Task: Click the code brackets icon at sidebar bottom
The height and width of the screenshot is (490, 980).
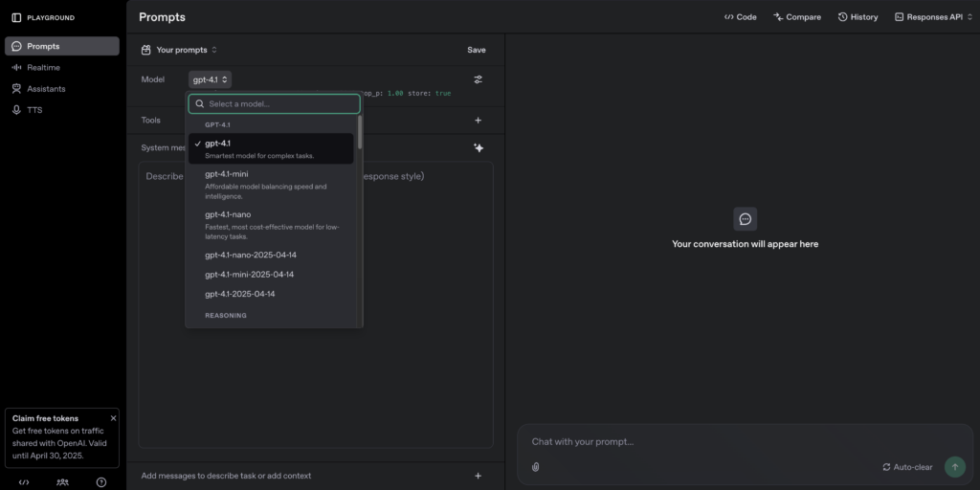Action: click(x=24, y=482)
